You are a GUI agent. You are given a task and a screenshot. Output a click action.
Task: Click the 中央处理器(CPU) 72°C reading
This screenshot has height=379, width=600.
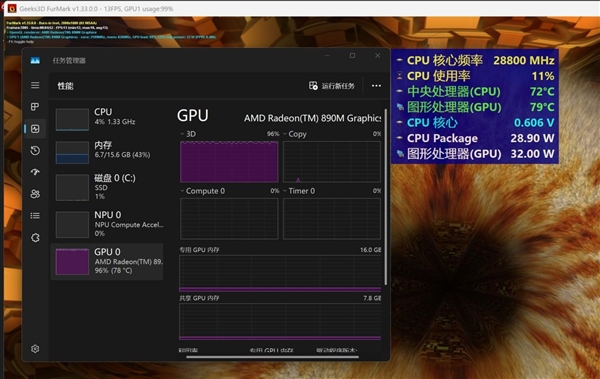[x=476, y=91]
